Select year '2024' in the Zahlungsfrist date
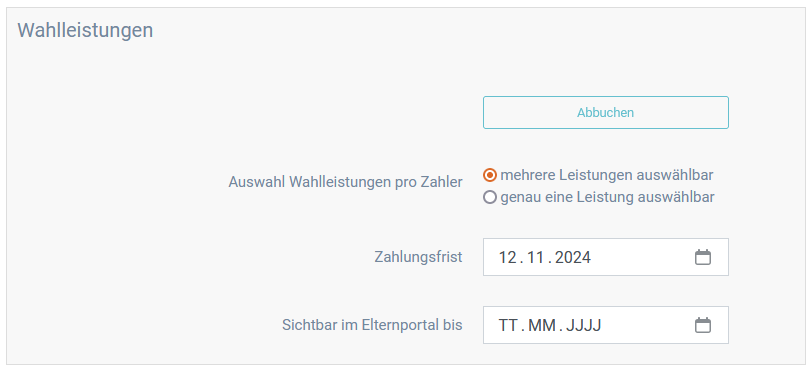 click(573, 257)
